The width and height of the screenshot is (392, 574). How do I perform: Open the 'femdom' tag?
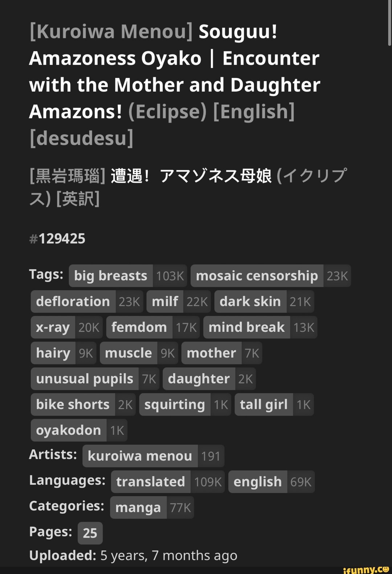pyautogui.click(x=139, y=328)
